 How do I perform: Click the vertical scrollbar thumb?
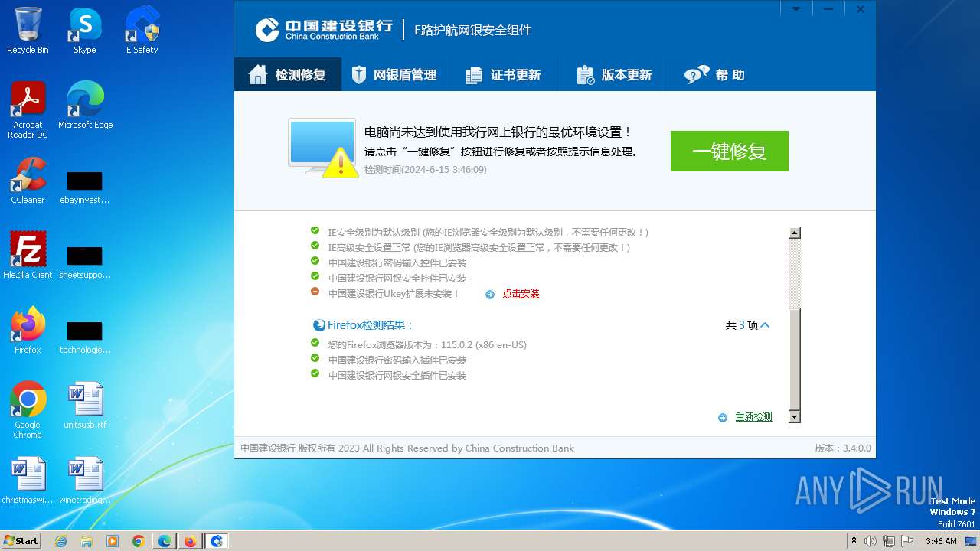pos(795,358)
